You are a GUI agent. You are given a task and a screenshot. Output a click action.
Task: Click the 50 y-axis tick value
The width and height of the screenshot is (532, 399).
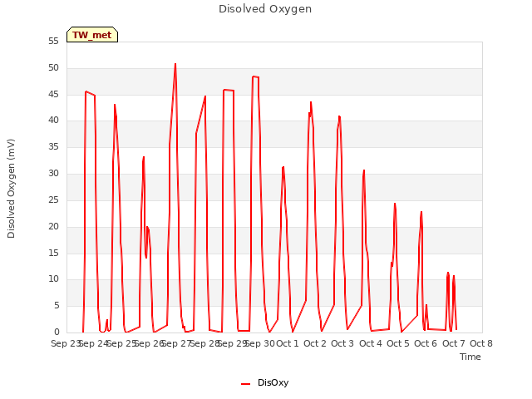point(53,67)
